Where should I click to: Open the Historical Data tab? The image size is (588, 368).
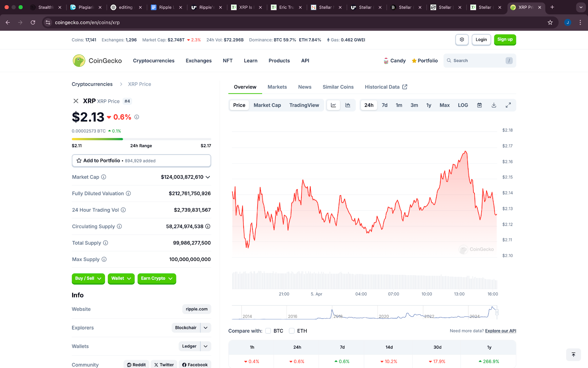386,87
